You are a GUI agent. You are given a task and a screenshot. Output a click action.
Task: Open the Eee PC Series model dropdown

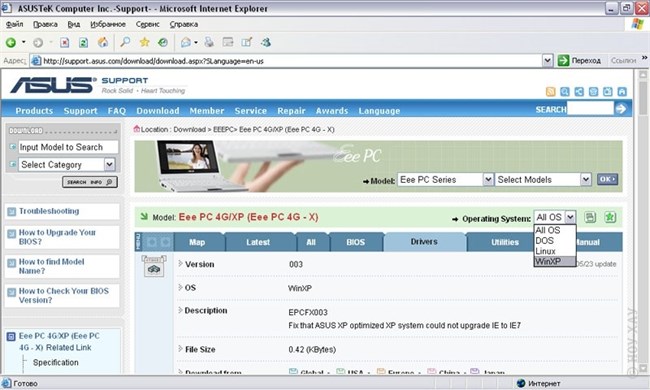pos(488,179)
